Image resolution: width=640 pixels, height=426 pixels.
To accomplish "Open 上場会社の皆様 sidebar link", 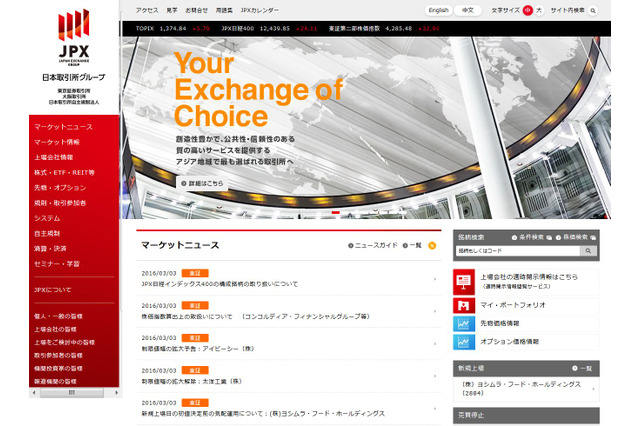I will tap(55, 329).
